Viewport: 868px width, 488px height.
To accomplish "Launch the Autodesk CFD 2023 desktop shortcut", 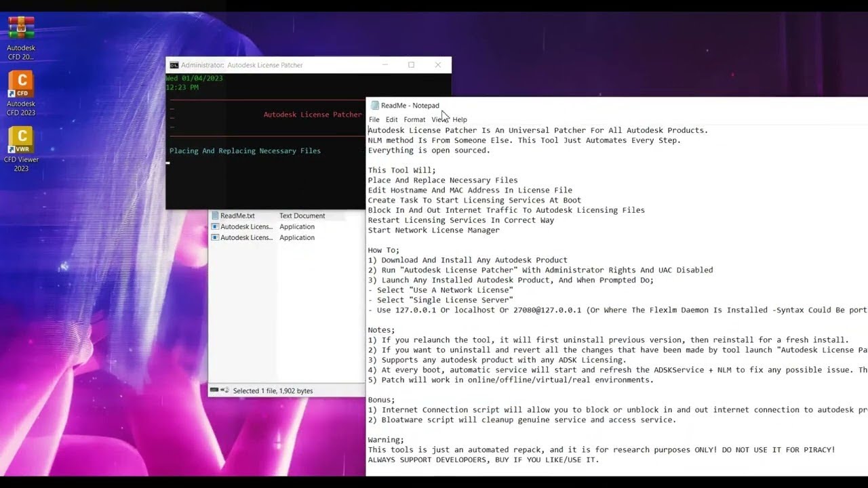I will click(21, 94).
